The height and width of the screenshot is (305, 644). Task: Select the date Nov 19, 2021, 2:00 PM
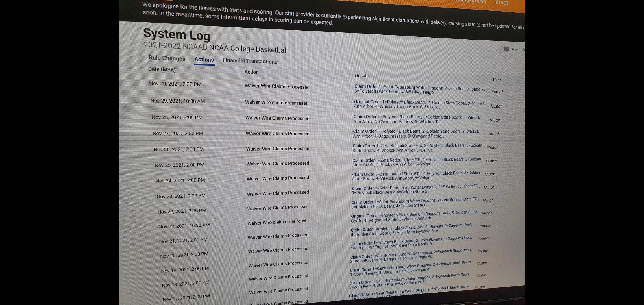(x=185, y=269)
